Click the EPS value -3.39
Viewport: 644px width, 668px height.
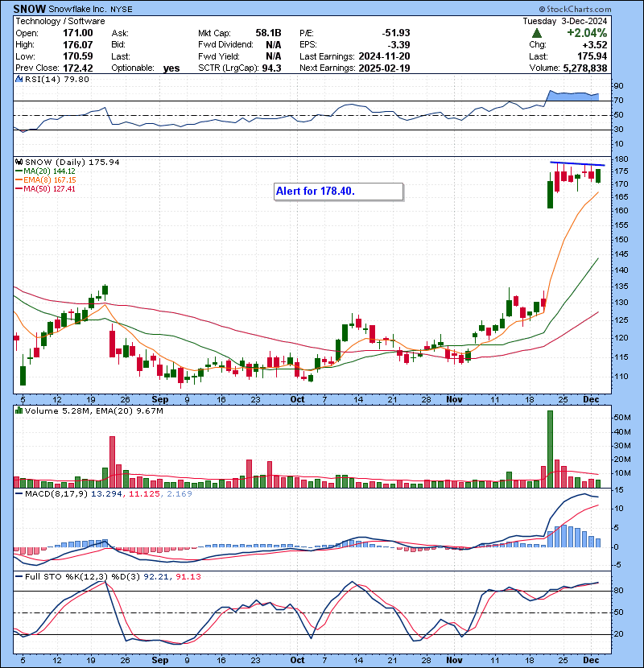click(399, 44)
